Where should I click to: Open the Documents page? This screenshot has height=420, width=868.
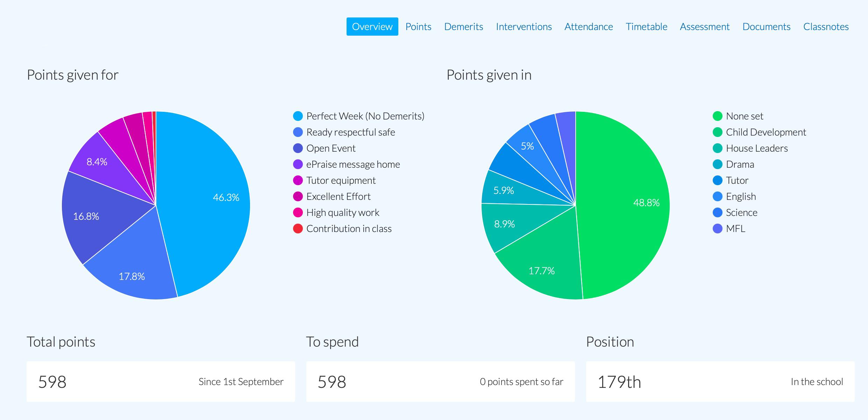pyautogui.click(x=766, y=26)
